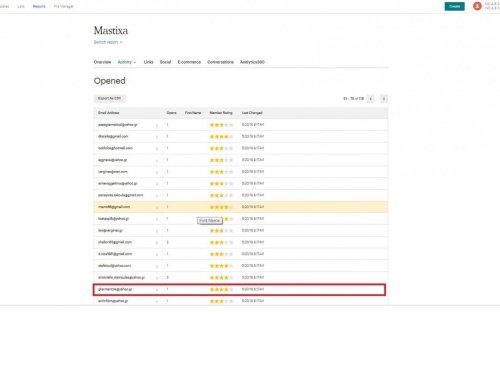Sort by First Name column header
500x374 pixels.
pos(193,113)
